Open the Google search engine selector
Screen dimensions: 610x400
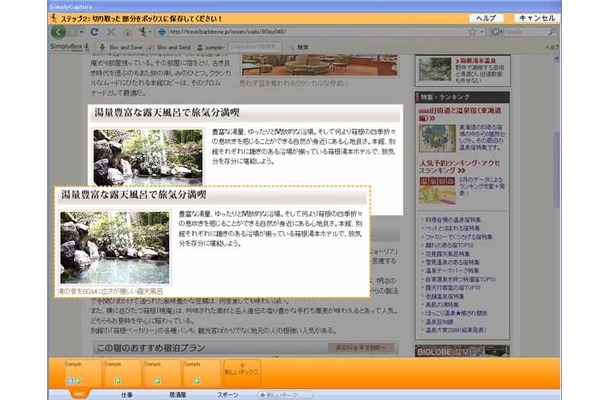pos(497,32)
